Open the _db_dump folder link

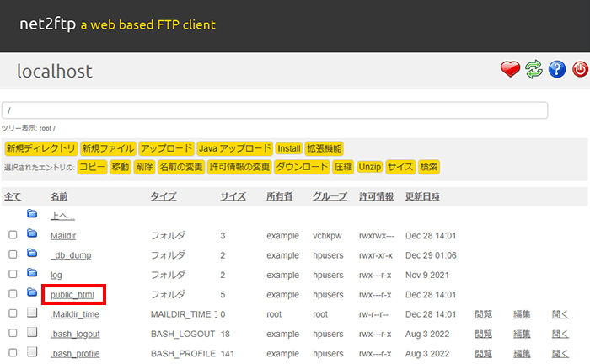pos(71,254)
